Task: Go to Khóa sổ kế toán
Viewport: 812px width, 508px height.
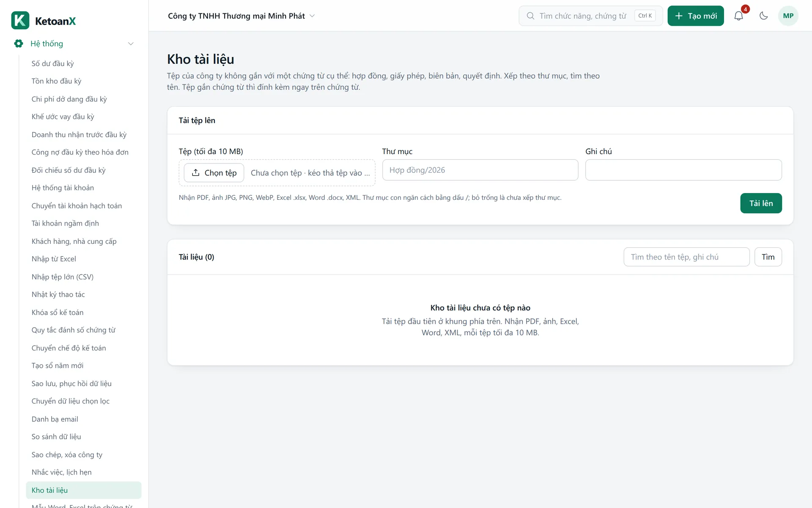Action: pyautogui.click(x=84, y=312)
